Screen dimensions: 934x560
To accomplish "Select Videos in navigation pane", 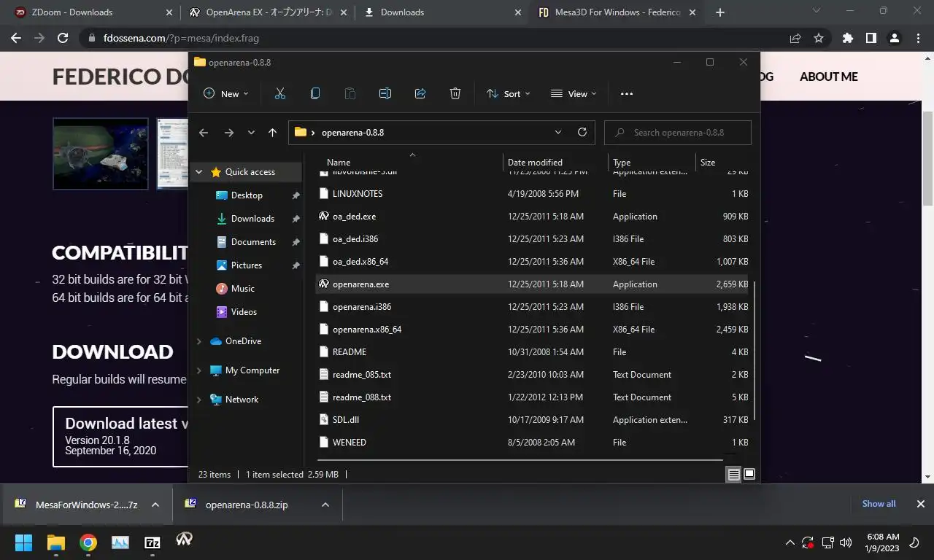I will point(244,312).
